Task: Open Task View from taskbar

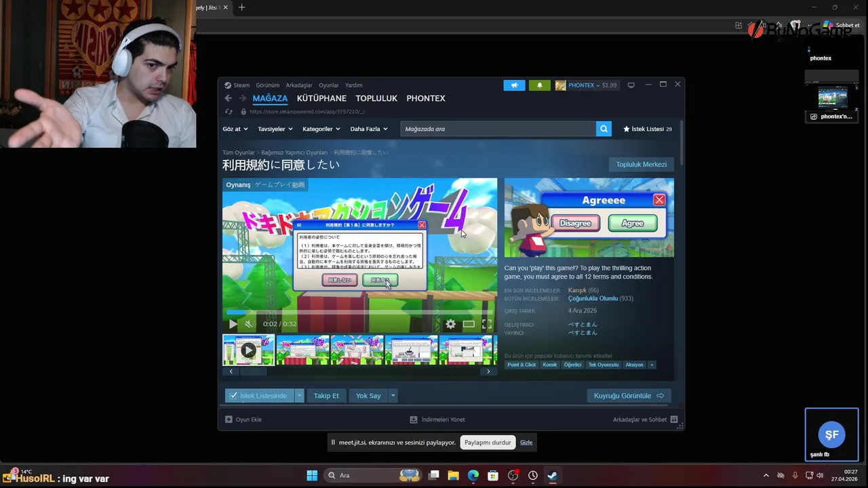Action: (434, 475)
